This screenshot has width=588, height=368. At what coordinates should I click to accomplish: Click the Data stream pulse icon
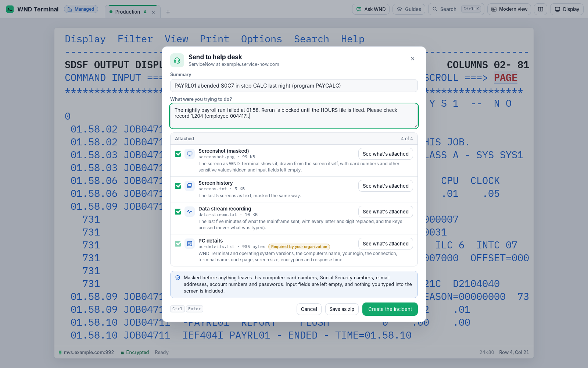190,212
